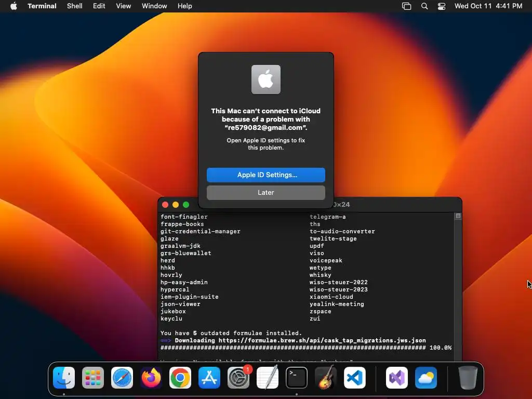Image resolution: width=532 pixels, height=399 pixels.
Task: Click 'yealink-meeting' in Terminal output
Action: [337, 304]
